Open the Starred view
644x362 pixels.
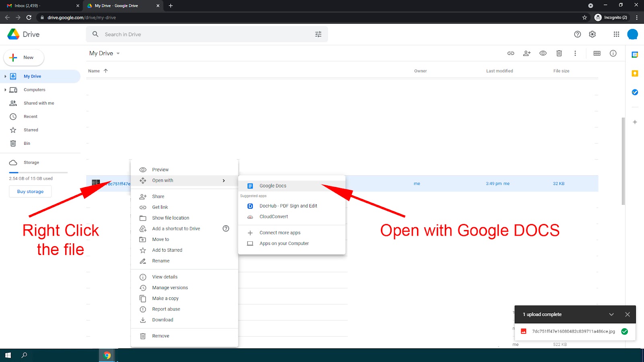click(31, 130)
